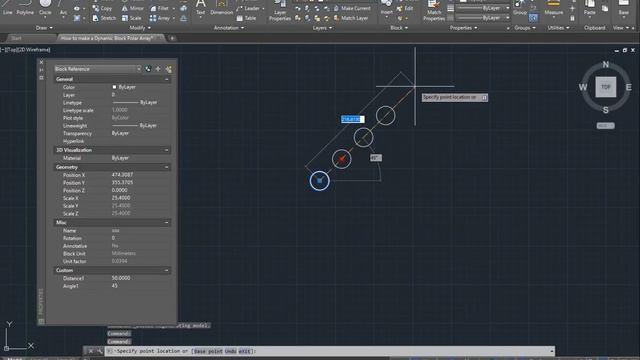Click the highlighted dynamic distance input box
The width and height of the screenshot is (640, 360).
(x=353, y=119)
